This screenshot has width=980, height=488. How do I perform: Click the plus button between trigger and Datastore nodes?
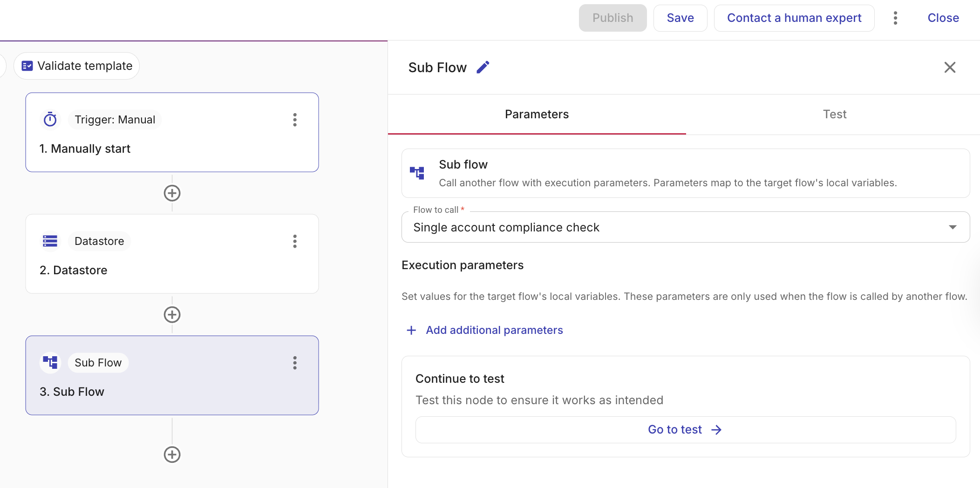(x=172, y=193)
